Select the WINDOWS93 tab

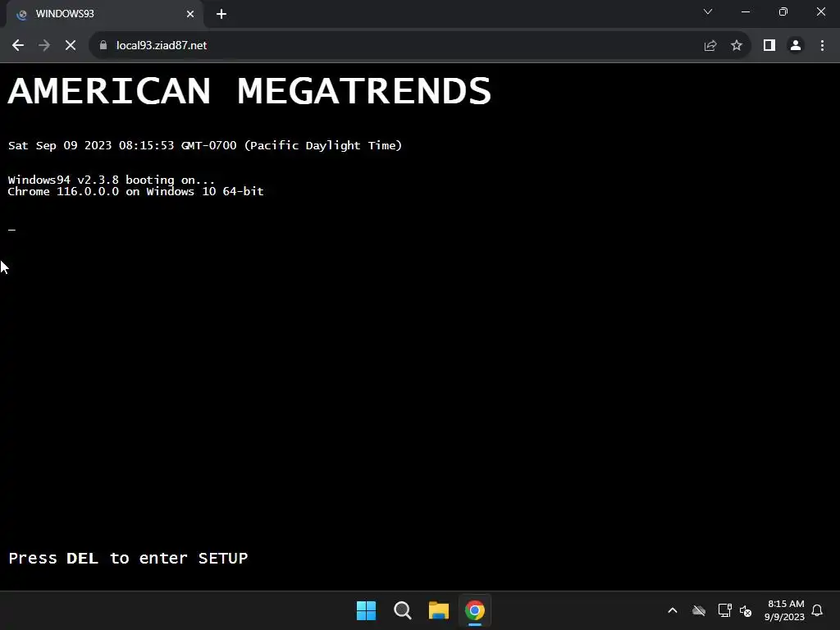tap(105, 14)
